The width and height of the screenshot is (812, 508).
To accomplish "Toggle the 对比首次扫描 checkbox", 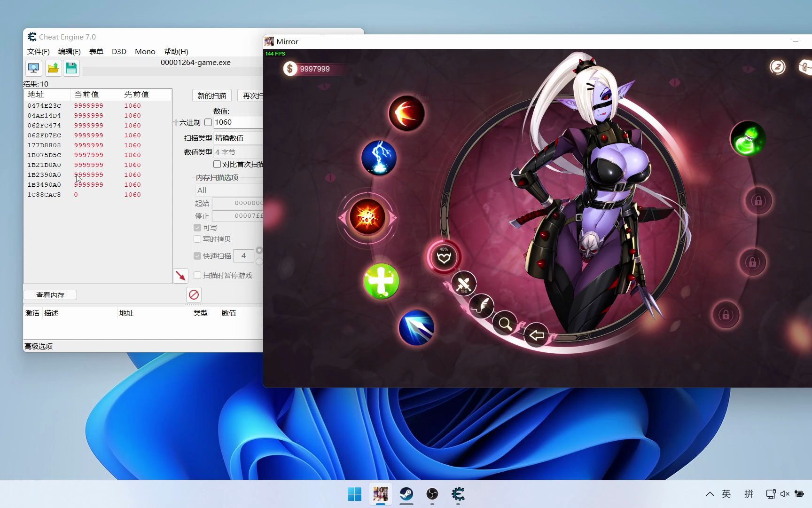I will [217, 164].
